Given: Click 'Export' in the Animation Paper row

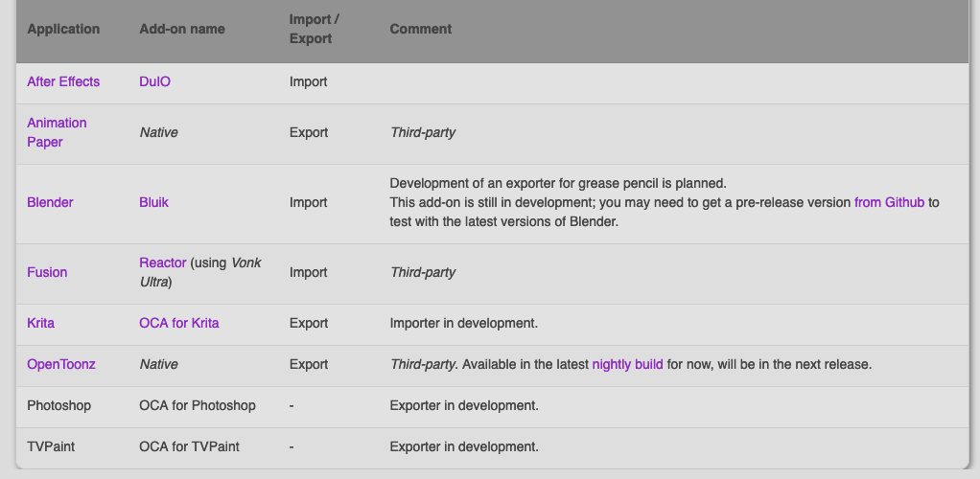Looking at the screenshot, I should click(x=309, y=132).
